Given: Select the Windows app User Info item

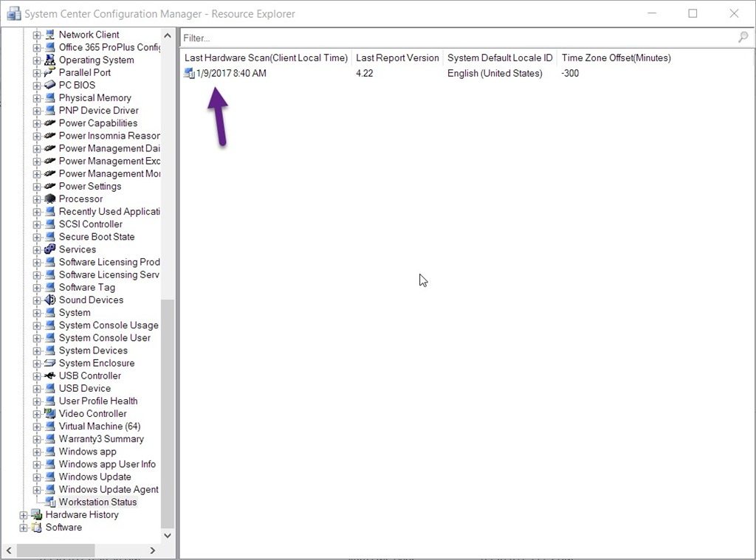Looking at the screenshot, I should pyautogui.click(x=107, y=463).
